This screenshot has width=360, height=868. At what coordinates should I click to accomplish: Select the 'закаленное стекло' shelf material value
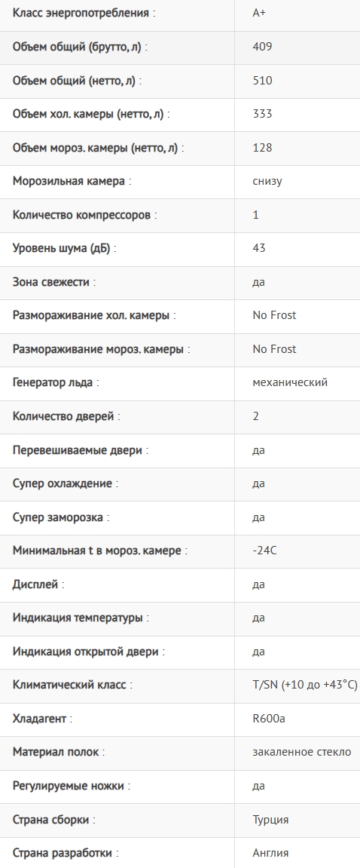coord(302,753)
